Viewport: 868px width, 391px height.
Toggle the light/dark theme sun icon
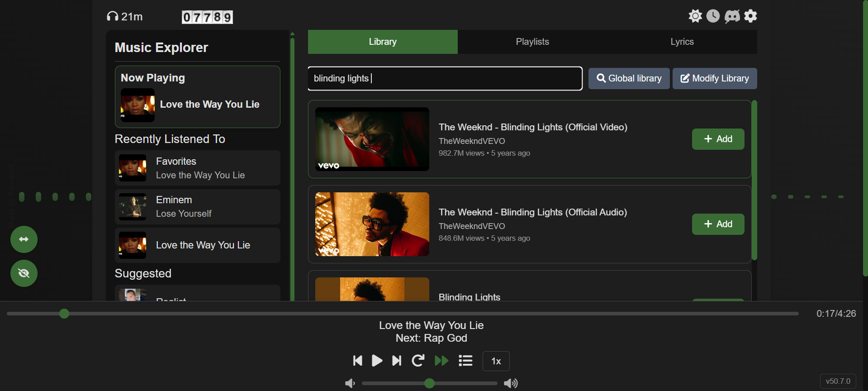click(695, 16)
